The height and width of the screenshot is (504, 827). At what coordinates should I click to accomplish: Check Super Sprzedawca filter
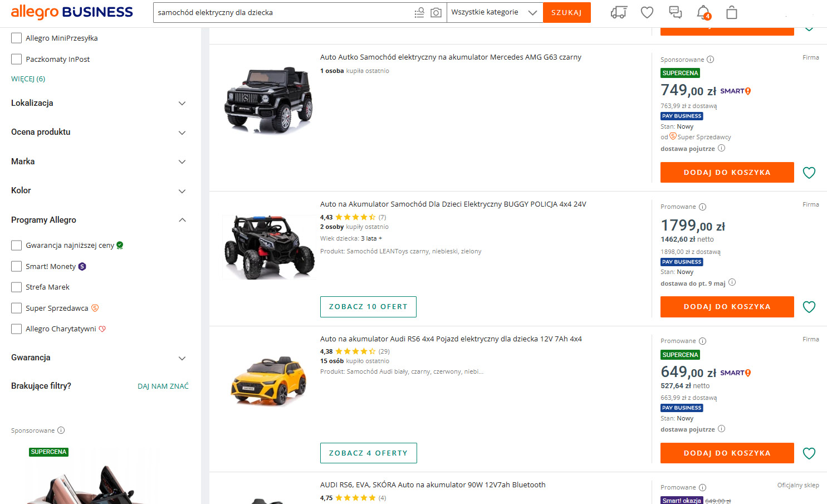point(17,308)
